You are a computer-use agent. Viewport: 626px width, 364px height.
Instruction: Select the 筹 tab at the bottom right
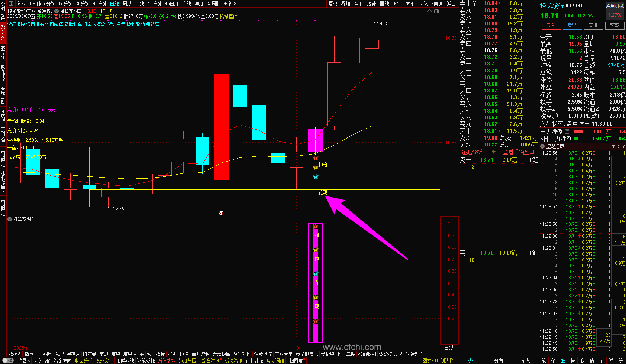coord(621,361)
